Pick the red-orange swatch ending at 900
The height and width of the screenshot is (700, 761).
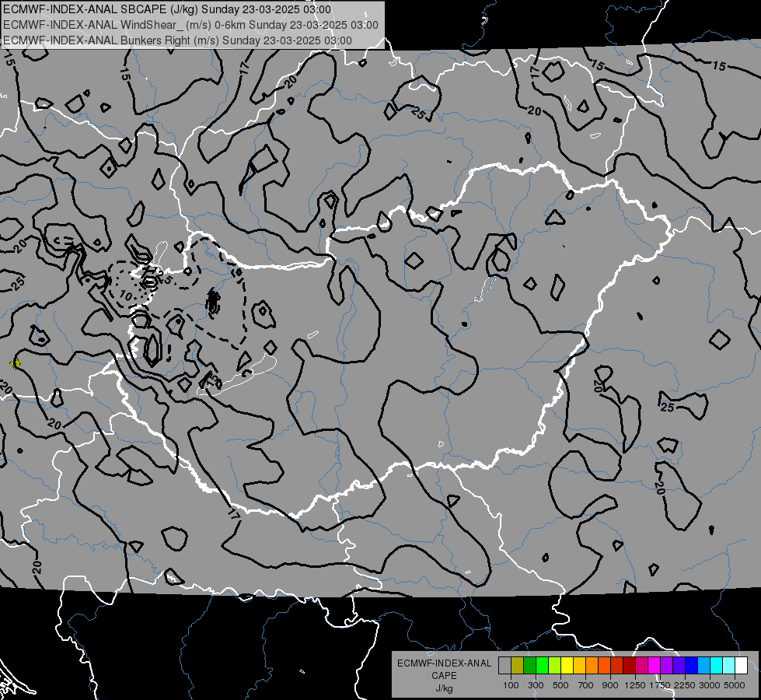point(604,666)
